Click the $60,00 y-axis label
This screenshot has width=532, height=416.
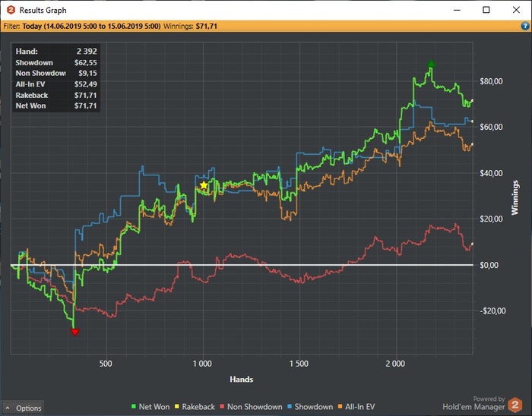[491, 127]
